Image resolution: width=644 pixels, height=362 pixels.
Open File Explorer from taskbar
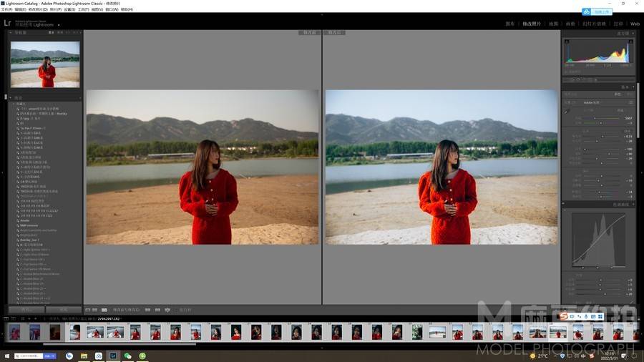(x=84, y=356)
